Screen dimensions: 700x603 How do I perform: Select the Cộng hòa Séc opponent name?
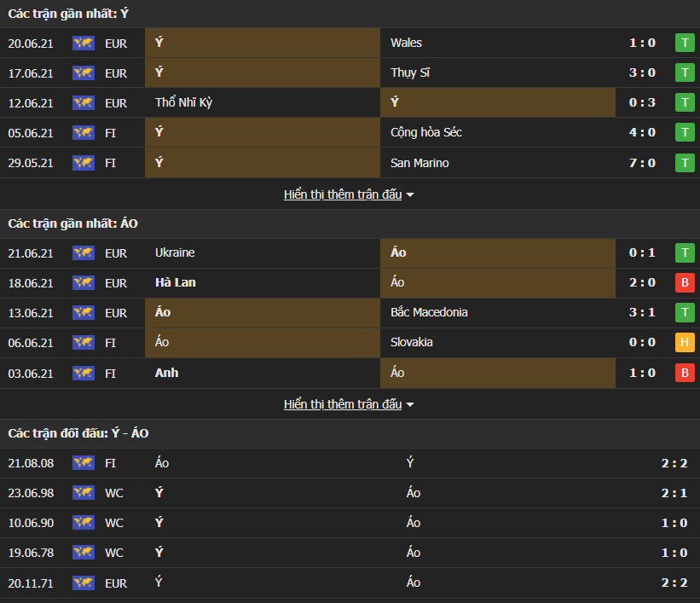click(x=426, y=133)
